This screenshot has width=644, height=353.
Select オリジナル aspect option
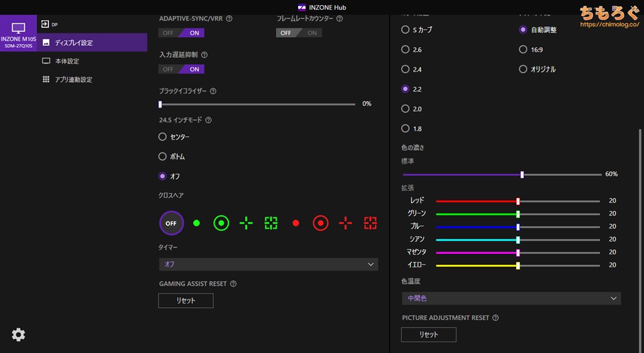point(523,69)
